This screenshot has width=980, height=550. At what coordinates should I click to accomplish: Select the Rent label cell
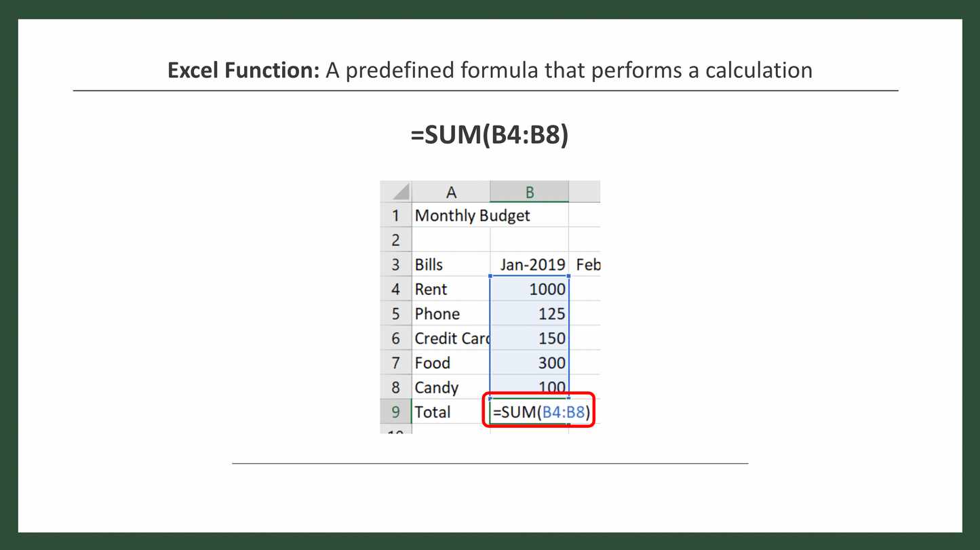coord(431,289)
